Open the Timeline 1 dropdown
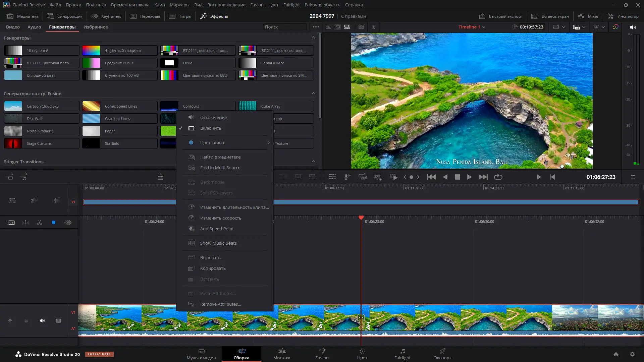The image size is (644, 362). (x=472, y=27)
